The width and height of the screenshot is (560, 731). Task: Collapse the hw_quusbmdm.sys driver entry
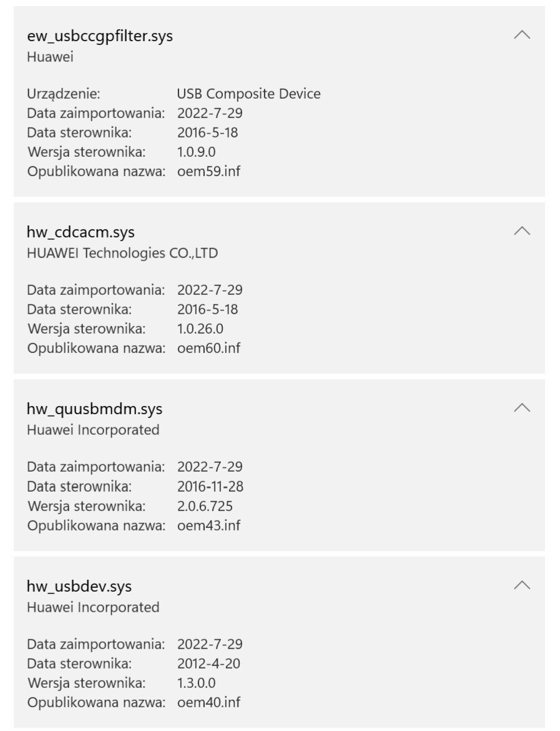click(522, 408)
